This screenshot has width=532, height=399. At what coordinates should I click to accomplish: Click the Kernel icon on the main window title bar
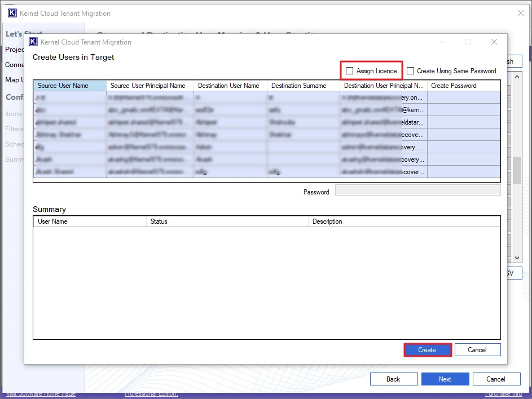13,12
